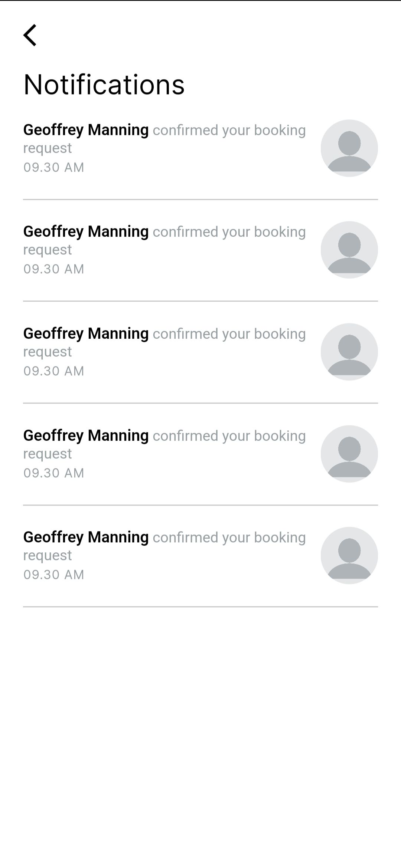Open Geoffrey Manning's name in first notification

pos(86,130)
